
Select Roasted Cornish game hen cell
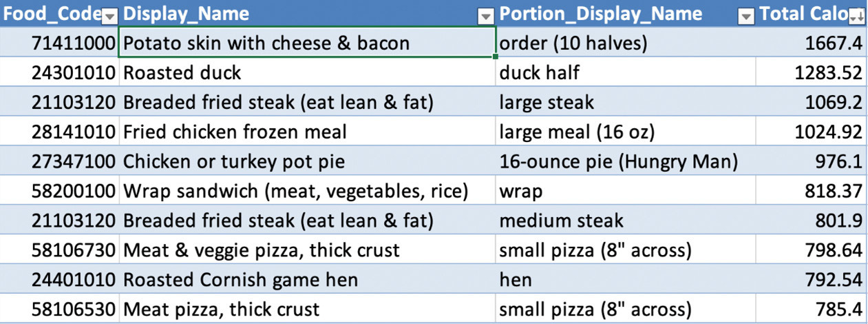[307, 280]
